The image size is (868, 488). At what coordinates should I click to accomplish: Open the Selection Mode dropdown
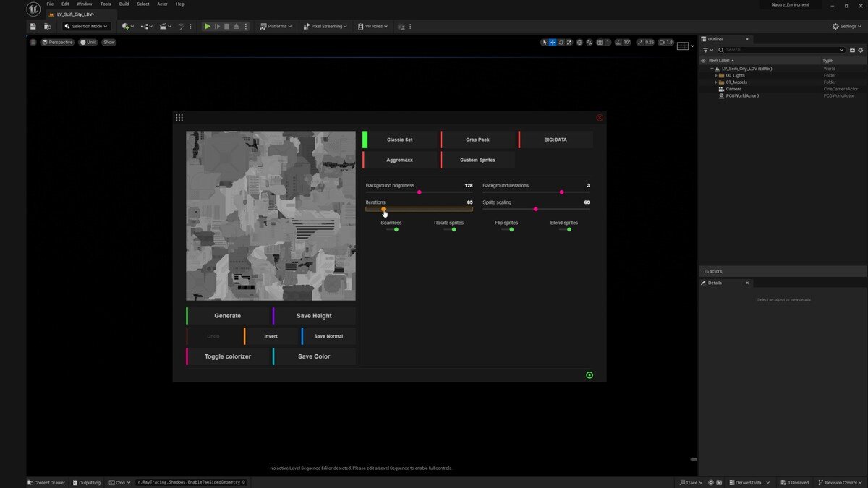86,26
